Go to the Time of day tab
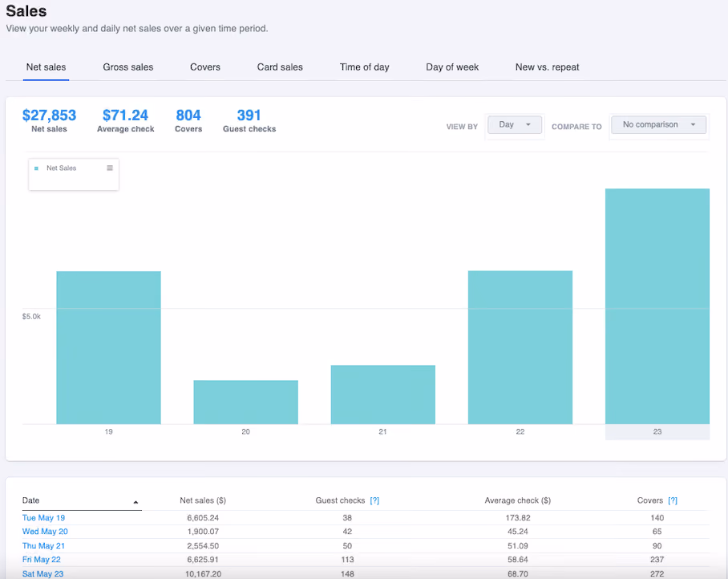This screenshot has height=579, width=728. point(365,67)
